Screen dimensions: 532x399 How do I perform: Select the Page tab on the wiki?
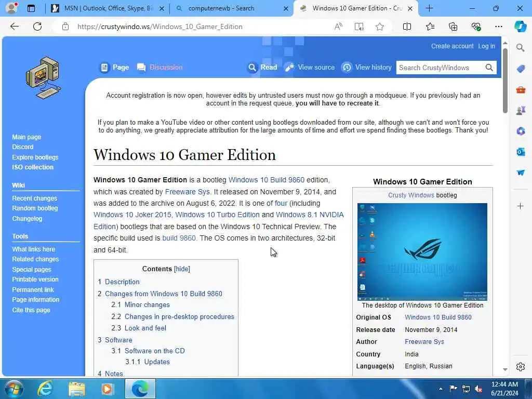point(115,68)
